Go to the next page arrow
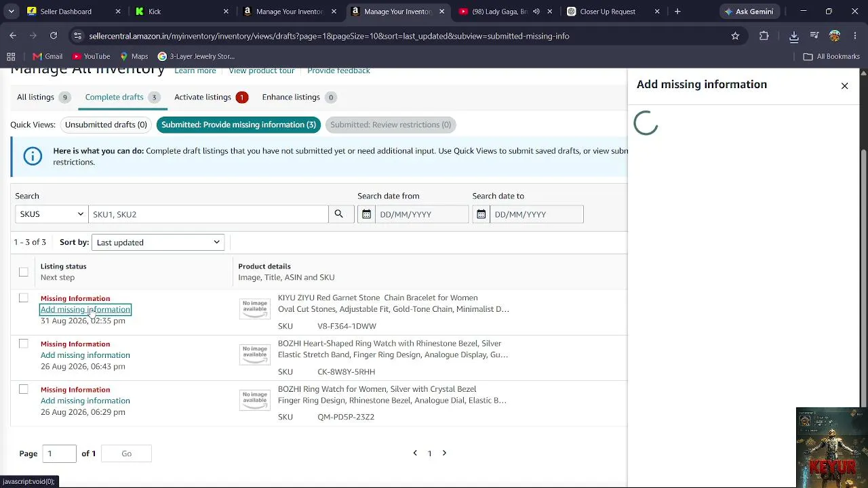Screen dimensions: 868x488 click(x=444, y=453)
